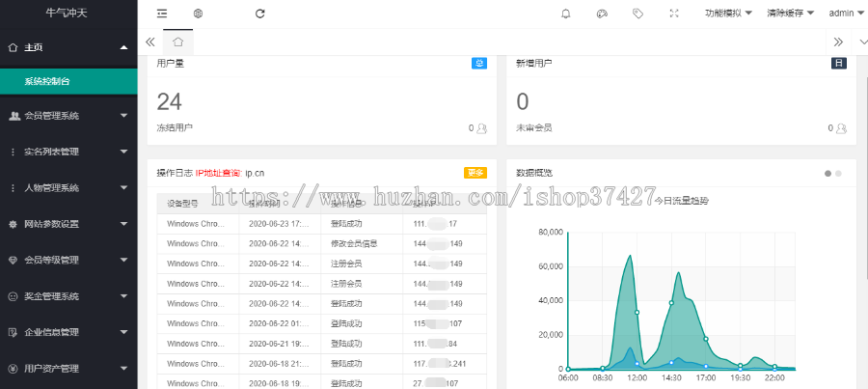This screenshot has height=389, width=868.
Task: Click the 12:00 data point on traffic chart
Action: 637,312
